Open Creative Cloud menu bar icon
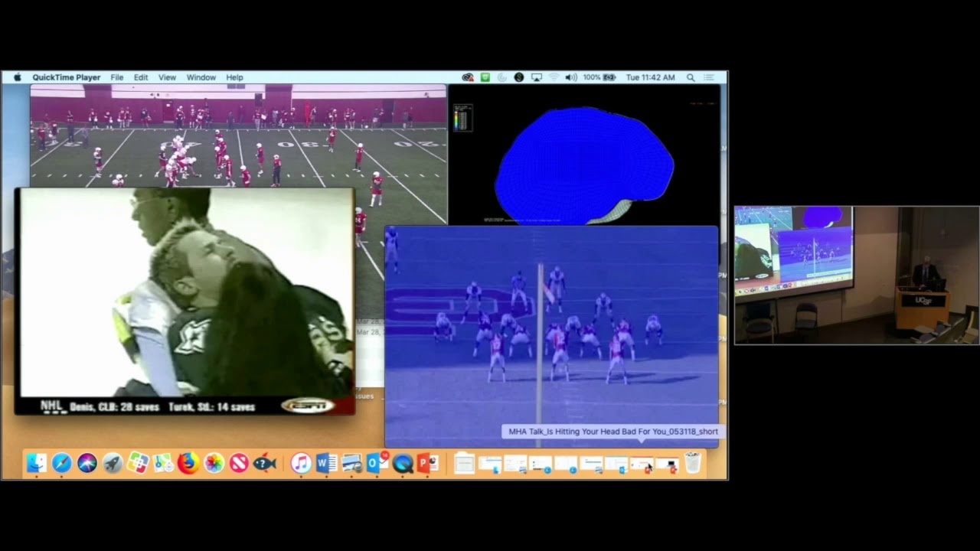This screenshot has height=551, width=980. (468, 77)
